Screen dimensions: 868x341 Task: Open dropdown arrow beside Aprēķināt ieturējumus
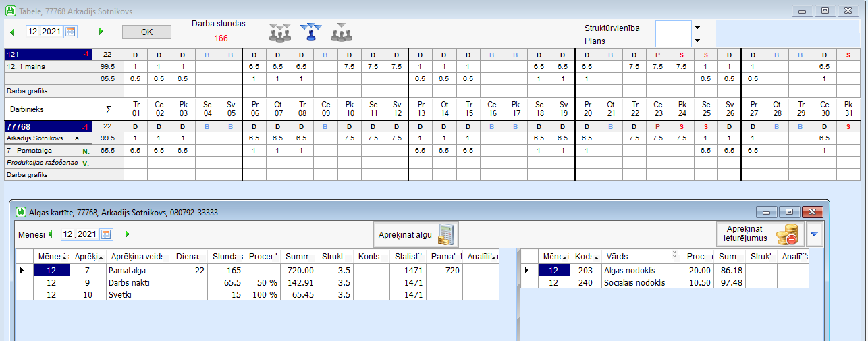(x=814, y=234)
